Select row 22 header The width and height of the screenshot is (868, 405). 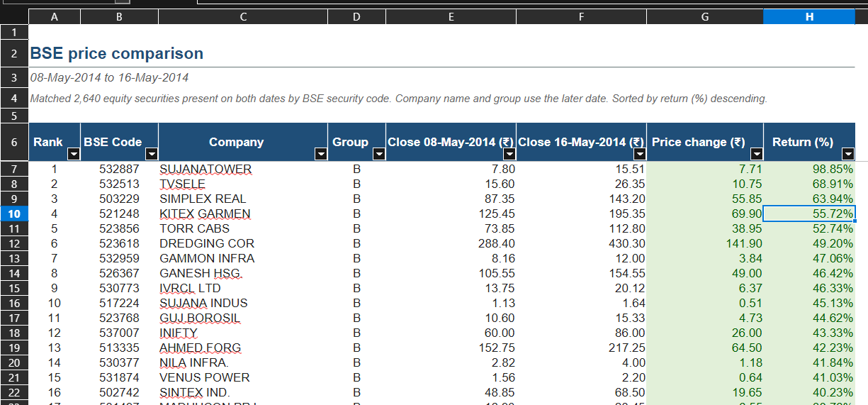14,392
